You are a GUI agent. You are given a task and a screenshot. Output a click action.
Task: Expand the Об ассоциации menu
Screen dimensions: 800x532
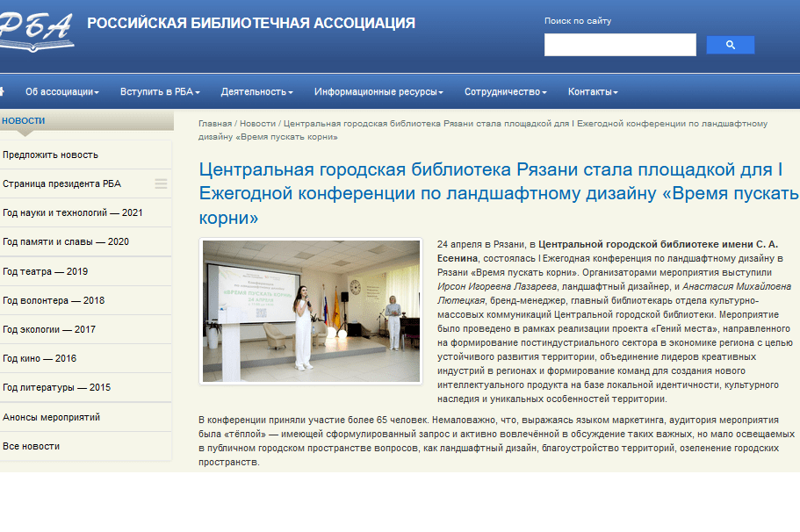pyautogui.click(x=62, y=92)
